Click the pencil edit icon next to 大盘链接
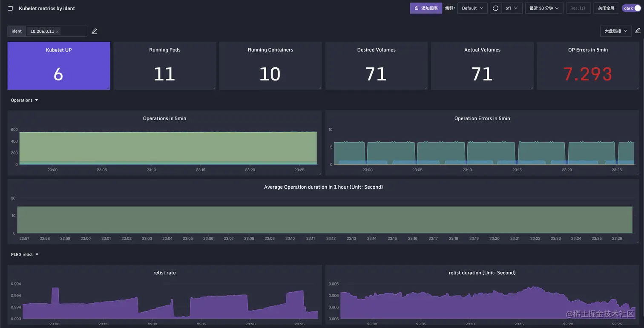644x328 pixels. click(638, 30)
